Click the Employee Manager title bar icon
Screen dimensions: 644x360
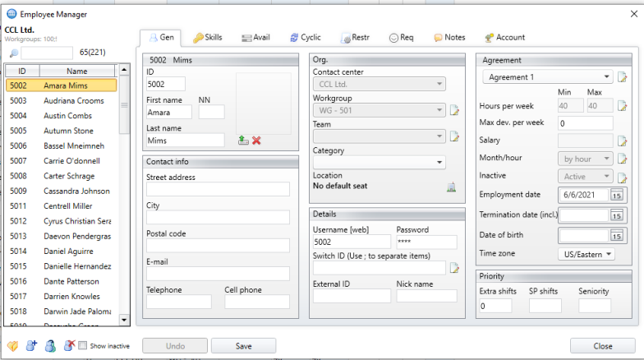click(11, 14)
